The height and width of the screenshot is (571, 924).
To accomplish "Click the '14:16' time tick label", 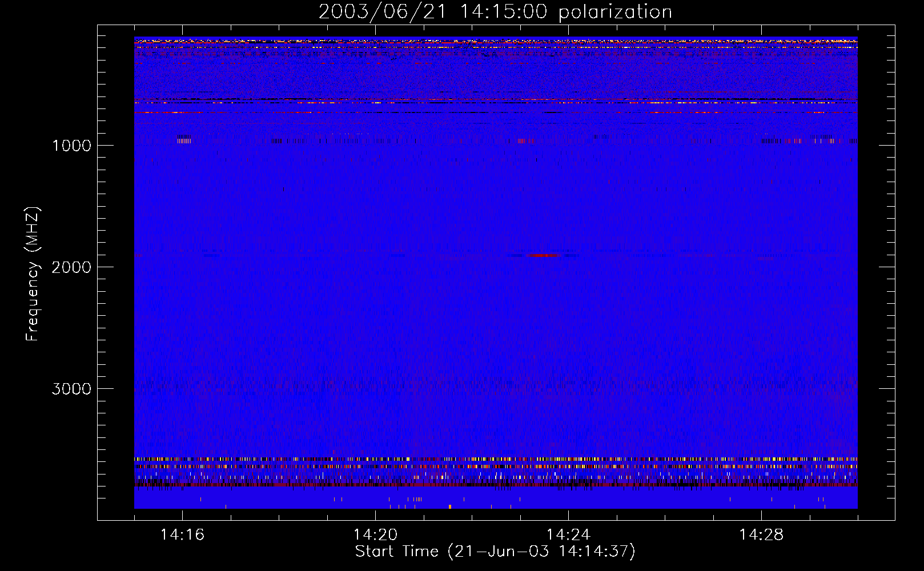I will point(182,535).
